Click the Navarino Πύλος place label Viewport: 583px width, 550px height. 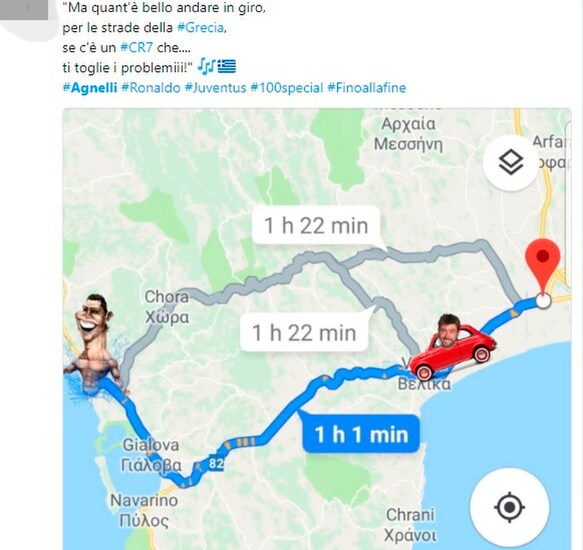click(x=144, y=510)
